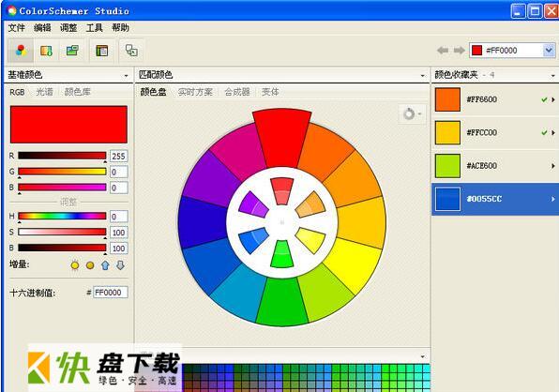Screen dimensions: 559x392
Task: Expand the arrow beside #0055CC favorite
Action: [x=553, y=199]
